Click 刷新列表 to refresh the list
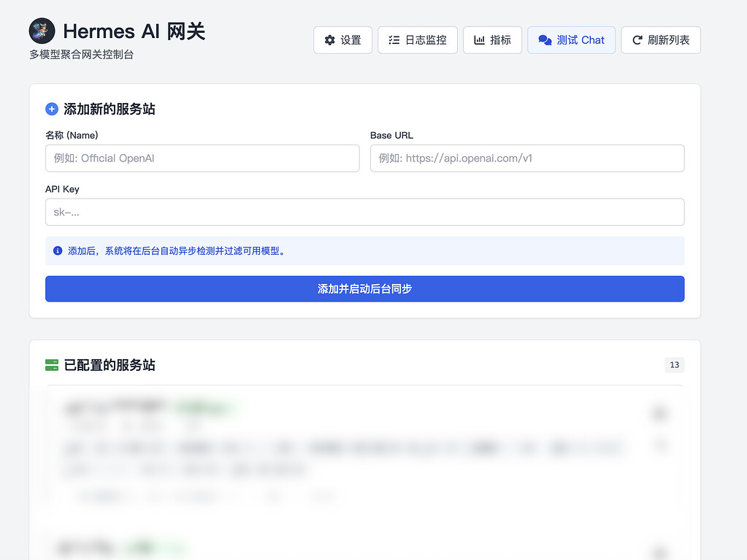The width and height of the screenshot is (747, 560). (661, 40)
